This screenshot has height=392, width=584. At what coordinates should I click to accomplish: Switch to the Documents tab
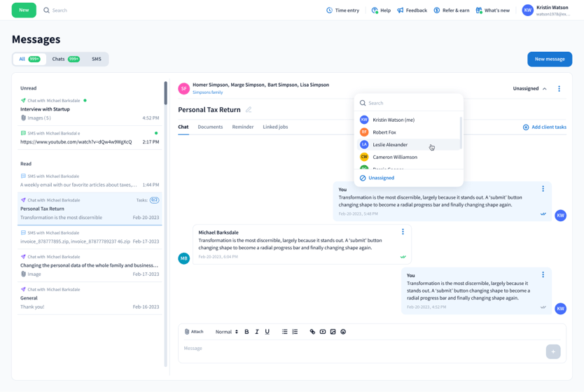pos(210,127)
